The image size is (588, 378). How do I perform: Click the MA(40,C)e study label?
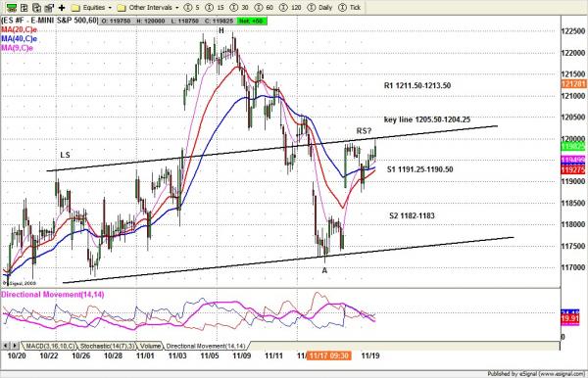20,39
